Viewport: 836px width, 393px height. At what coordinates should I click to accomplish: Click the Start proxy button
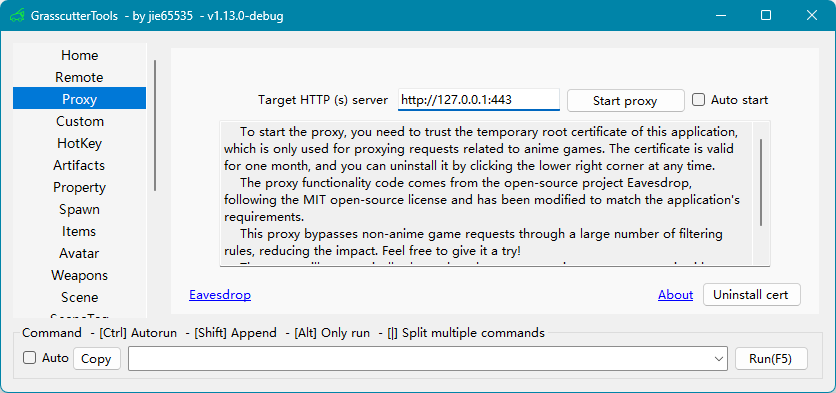(x=625, y=101)
